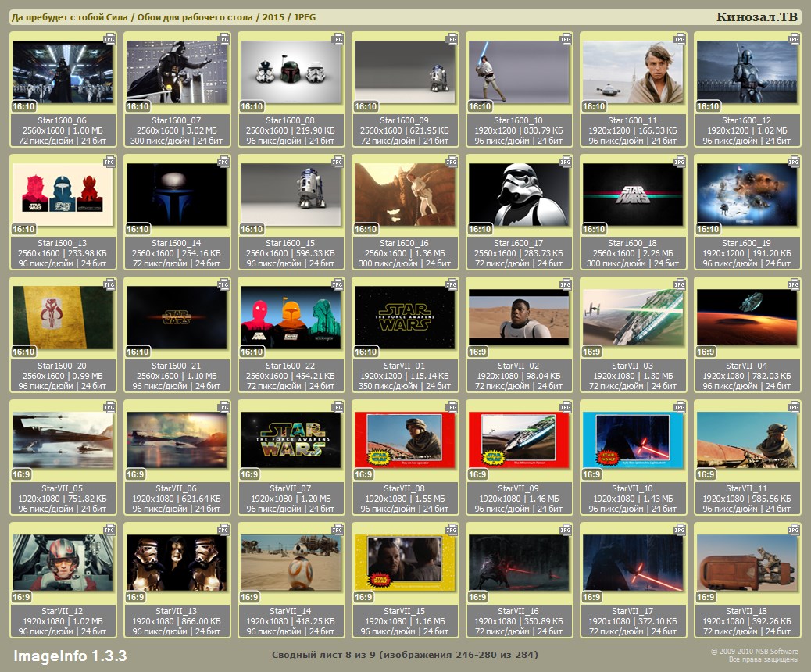
Task: Click the 16:10 ratio badge on Star1600_12
Action: [x=708, y=106]
